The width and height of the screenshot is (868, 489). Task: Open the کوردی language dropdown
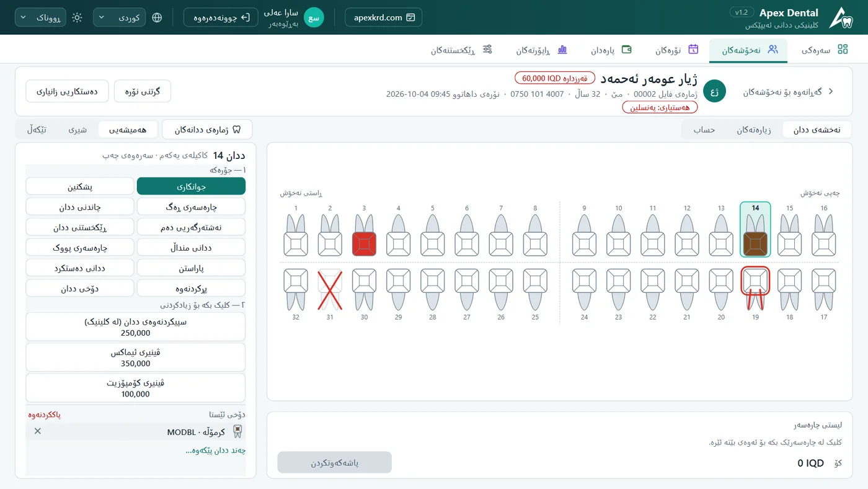point(120,17)
